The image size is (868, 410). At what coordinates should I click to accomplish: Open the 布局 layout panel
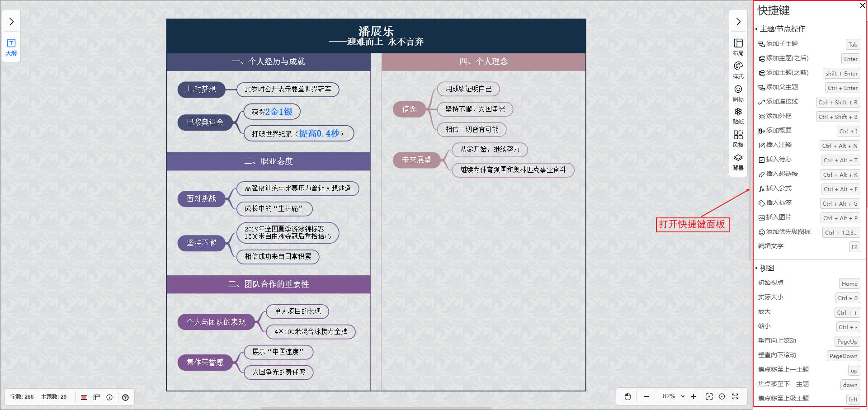738,47
